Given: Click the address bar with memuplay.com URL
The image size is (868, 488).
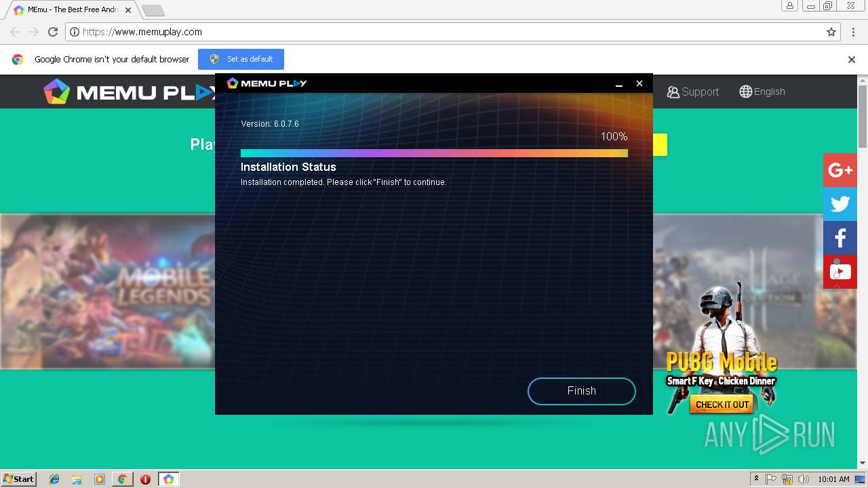Looking at the screenshot, I should point(453,32).
